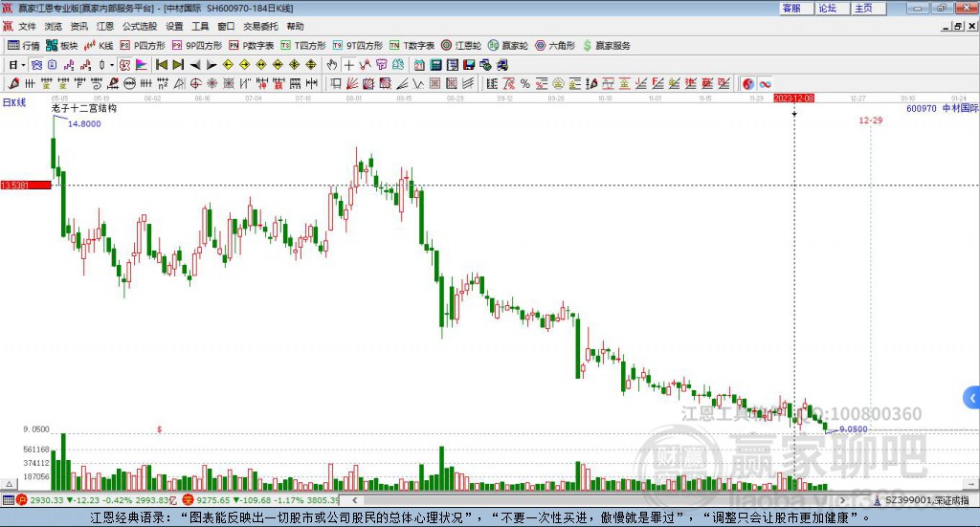Open 赢家服务 with dollar icon
Image resolution: width=980 pixels, height=527 pixels.
click(x=606, y=46)
